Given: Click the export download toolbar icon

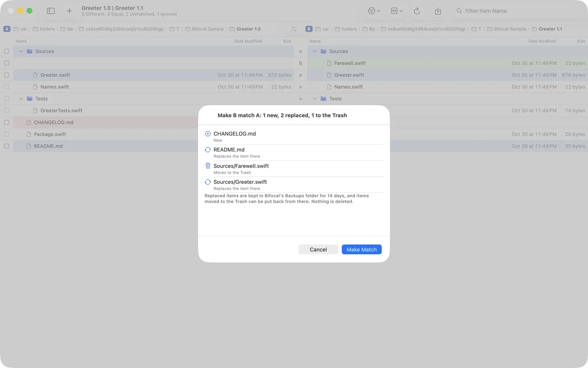Looking at the screenshot, I should [438, 11].
